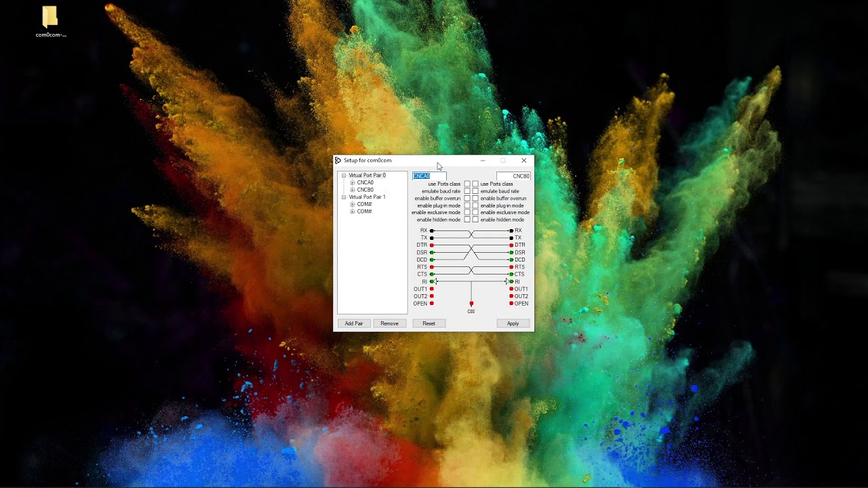Click the CNCB0 port name field
Image resolution: width=868 pixels, height=488 pixels.
[513, 176]
